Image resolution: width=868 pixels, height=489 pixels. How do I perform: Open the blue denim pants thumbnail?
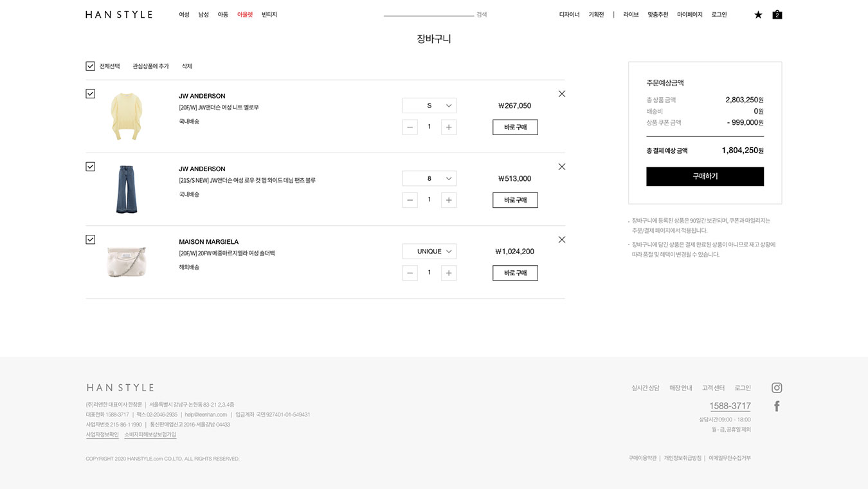coord(126,189)
